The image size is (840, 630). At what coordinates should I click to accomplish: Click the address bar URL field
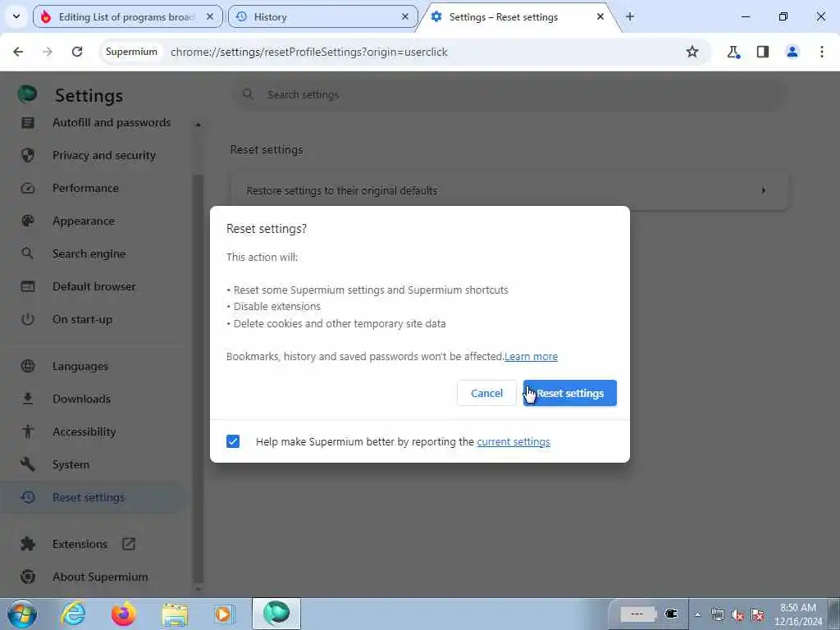(309, 52)
